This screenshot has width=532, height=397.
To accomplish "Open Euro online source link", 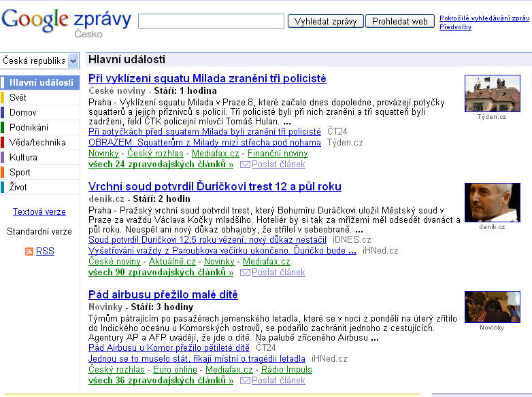I will pyautogui.click(x=175, y=370).
